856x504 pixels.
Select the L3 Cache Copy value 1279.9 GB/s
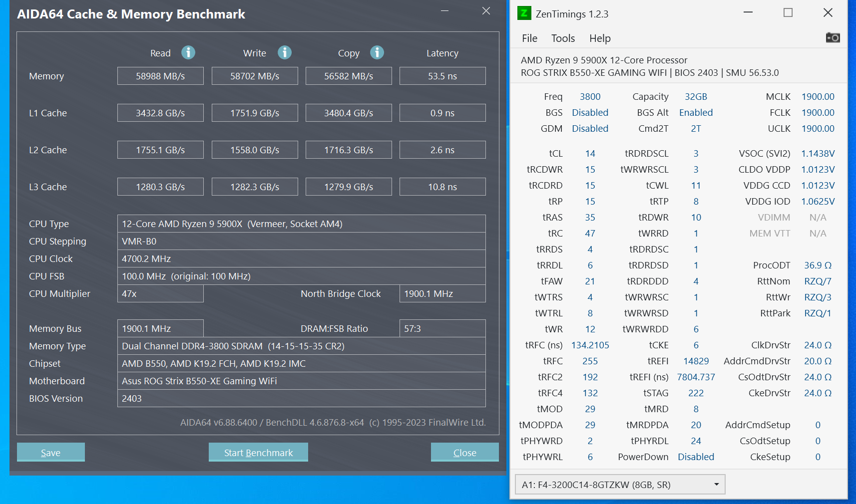click(x=349, y=187)
